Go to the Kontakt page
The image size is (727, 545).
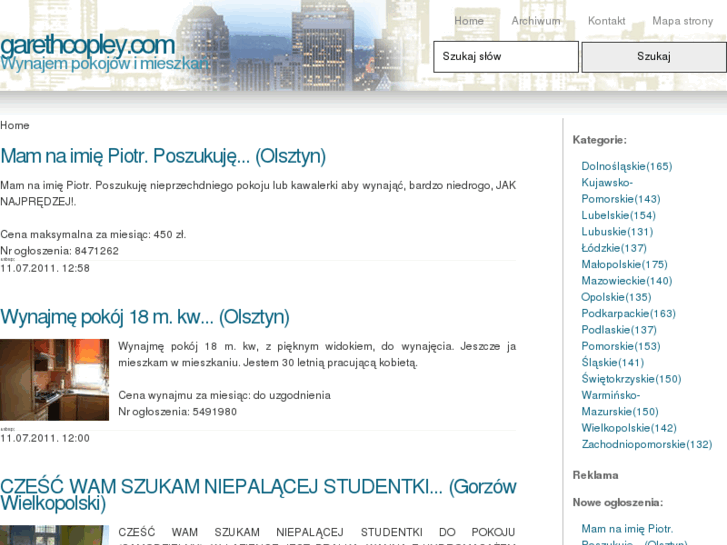pyautogui.click(x=606, y=21)
